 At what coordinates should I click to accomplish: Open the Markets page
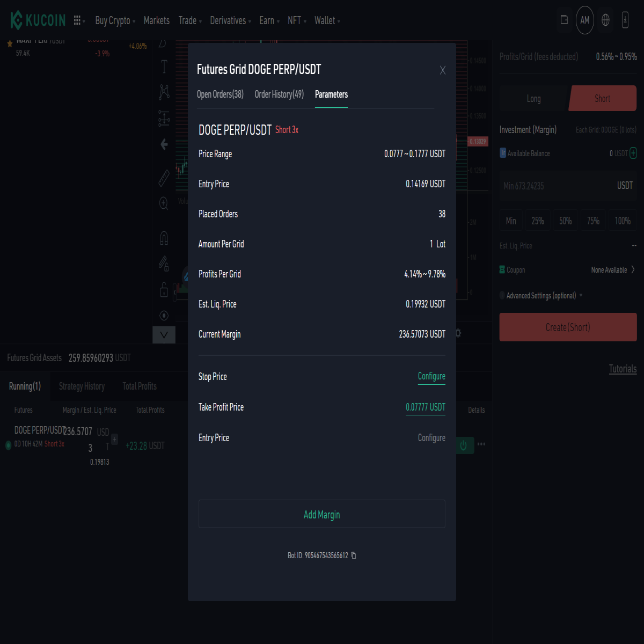(157, 20)
